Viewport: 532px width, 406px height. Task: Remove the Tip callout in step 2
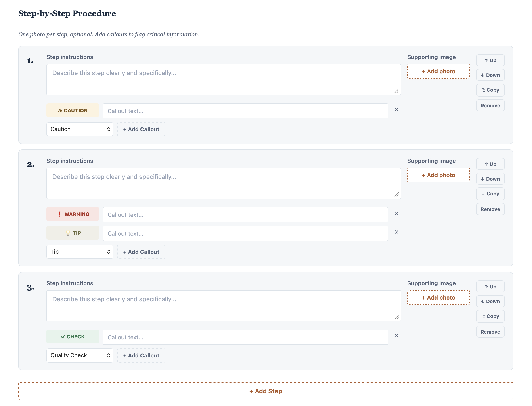point(396,232)
